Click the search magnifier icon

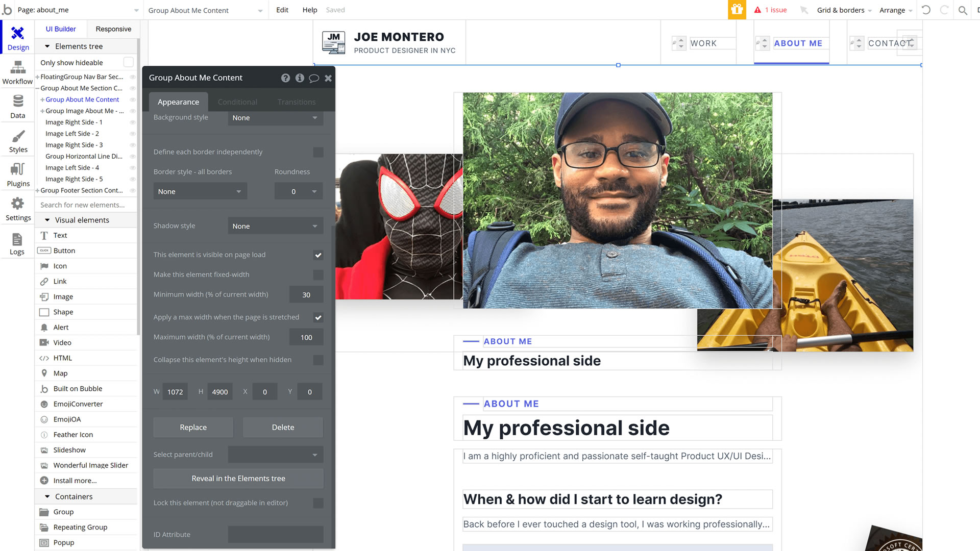963,10
